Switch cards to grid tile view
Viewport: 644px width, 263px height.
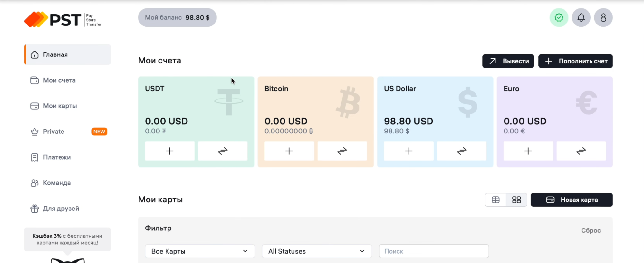(516, 200)
